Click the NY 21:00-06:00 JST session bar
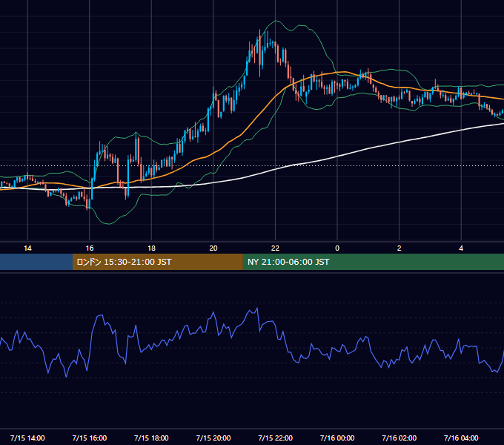This screenshot has height=445, width=504. click(373, 262)
